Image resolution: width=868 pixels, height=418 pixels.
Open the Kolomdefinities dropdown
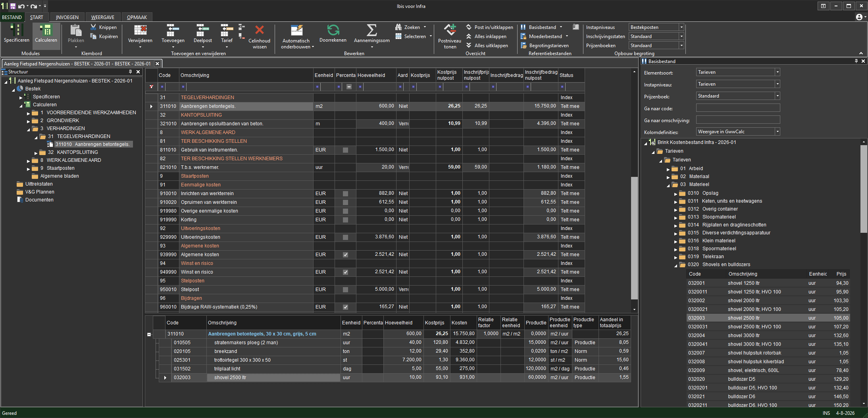click(x=778, y=132)
